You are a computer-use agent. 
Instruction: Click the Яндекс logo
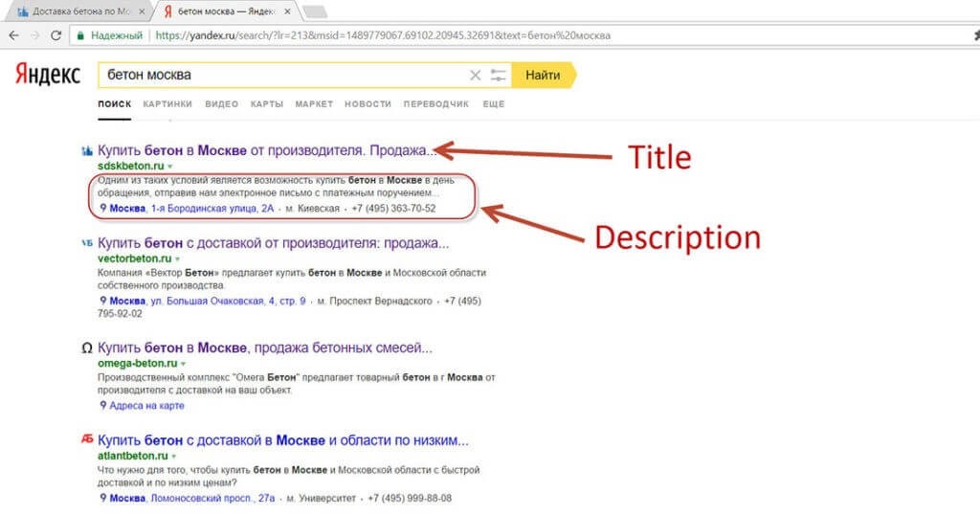48,75
